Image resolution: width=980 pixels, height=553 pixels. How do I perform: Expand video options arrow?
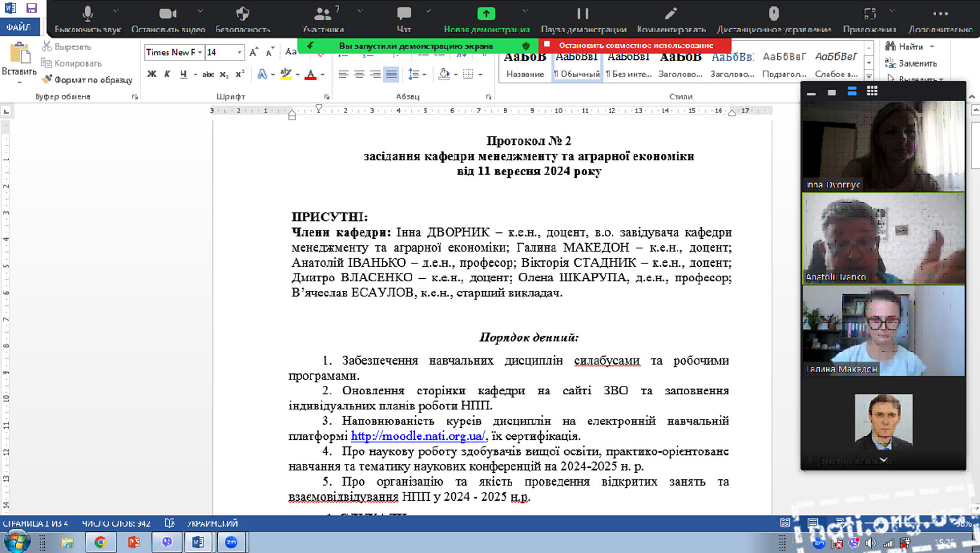tap(200, 11)
